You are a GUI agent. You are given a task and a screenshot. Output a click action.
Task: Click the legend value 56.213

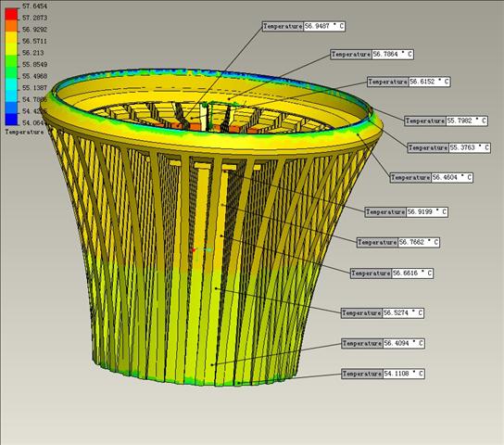coord(32,53)
